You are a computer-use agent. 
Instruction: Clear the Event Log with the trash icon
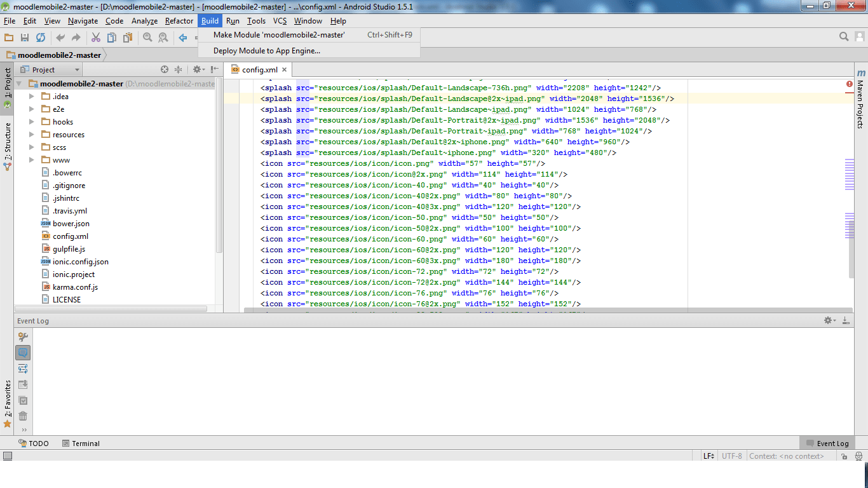pyautogui.click(x=23, y=416)
